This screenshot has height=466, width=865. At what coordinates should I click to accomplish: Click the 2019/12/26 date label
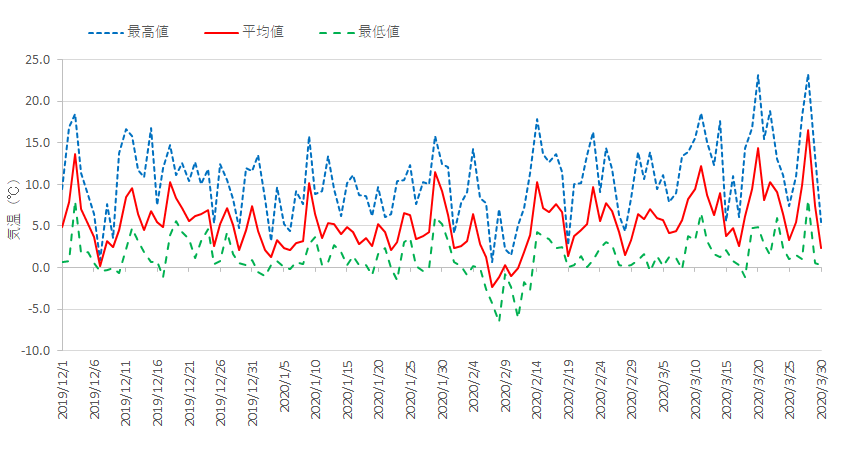coord(221,393)
